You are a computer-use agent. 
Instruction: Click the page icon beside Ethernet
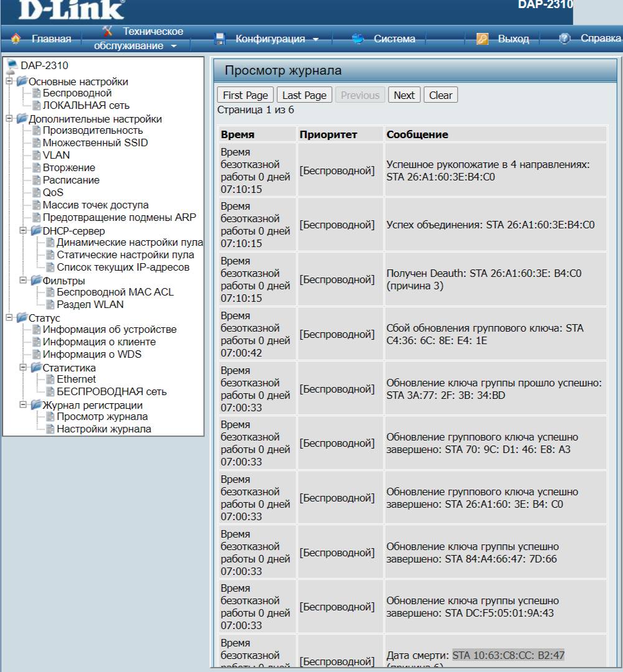click(50, 380)
